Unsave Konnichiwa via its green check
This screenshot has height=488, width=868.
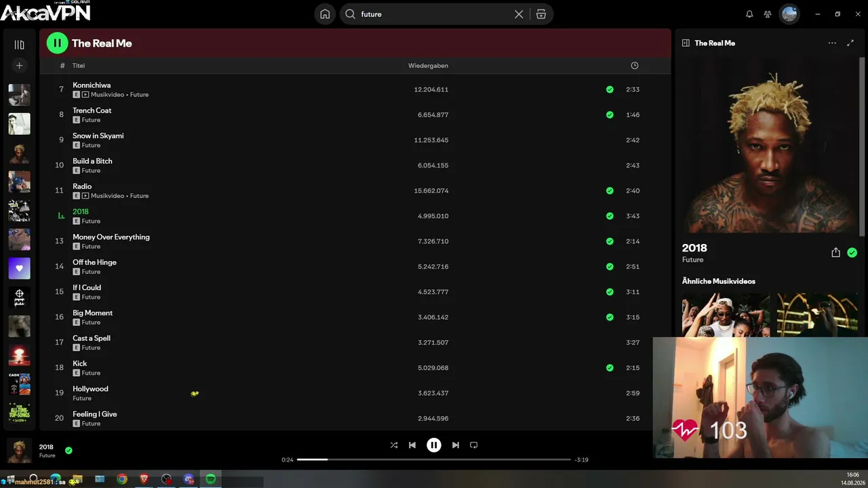610,89
